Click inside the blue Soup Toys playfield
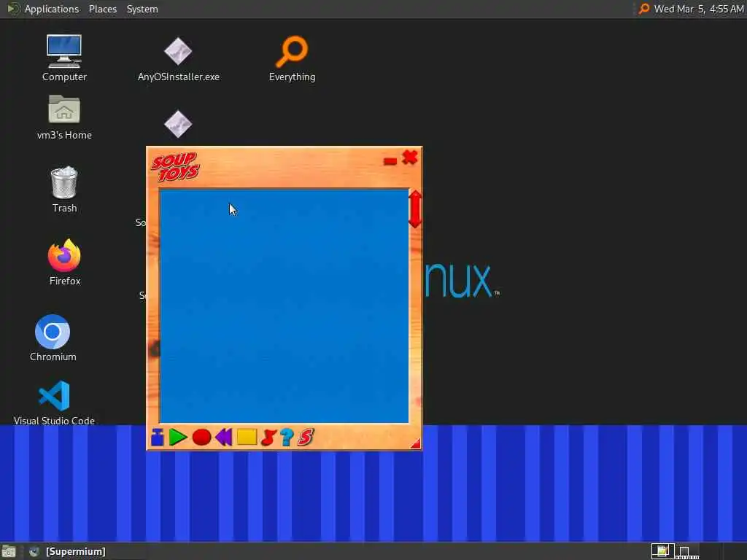Screen dimensions: 747x560 point(284,306)
